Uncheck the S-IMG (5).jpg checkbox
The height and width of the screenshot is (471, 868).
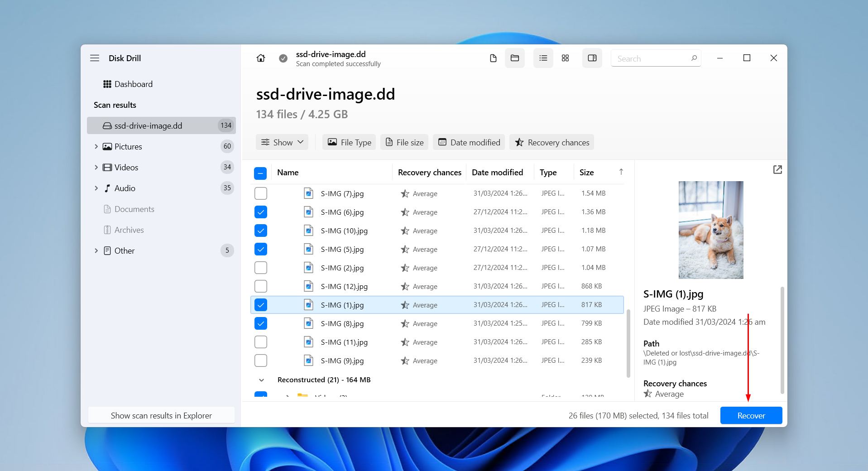coord(261,249)
